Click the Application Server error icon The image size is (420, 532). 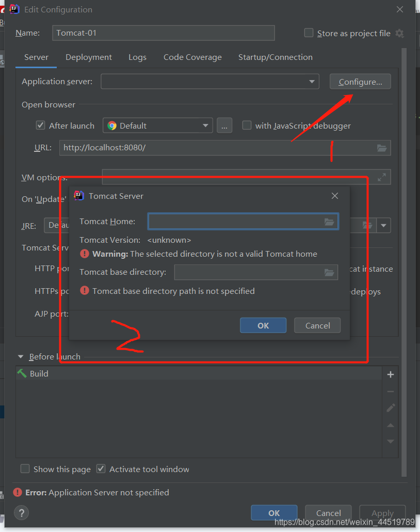(x=18, y=492)
